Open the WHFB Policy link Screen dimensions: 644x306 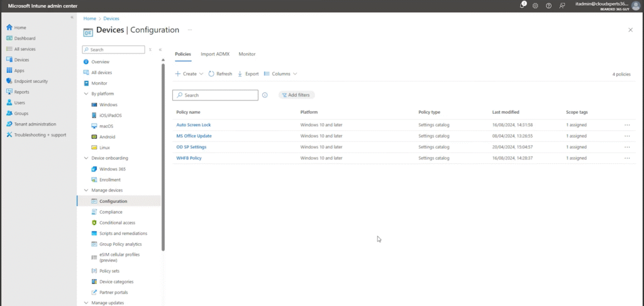(189, 158)
